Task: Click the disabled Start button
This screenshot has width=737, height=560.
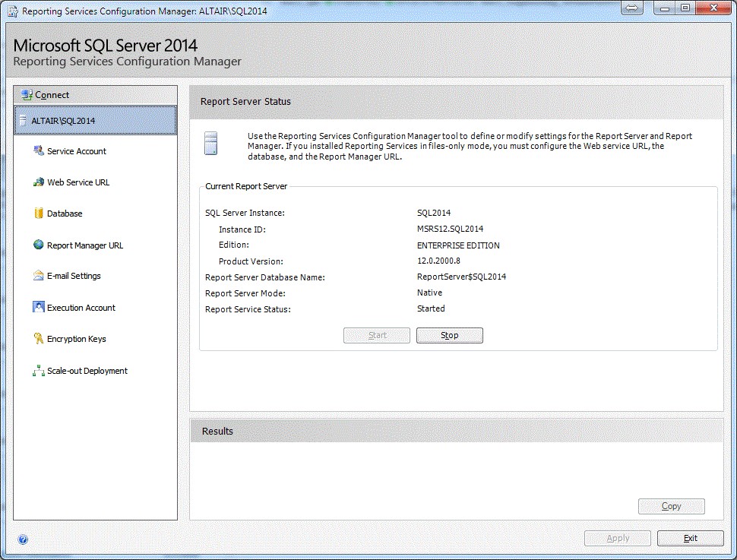Action: [376, 335]
